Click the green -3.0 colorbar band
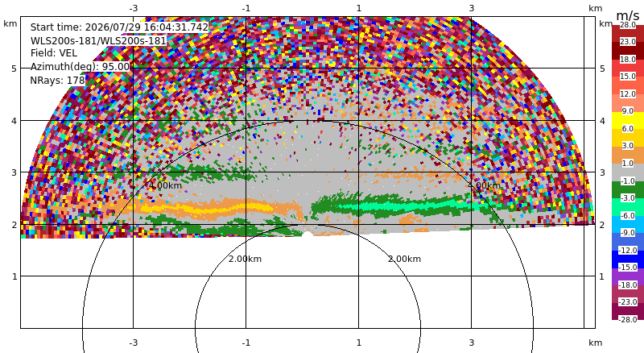 click(628, 189)
